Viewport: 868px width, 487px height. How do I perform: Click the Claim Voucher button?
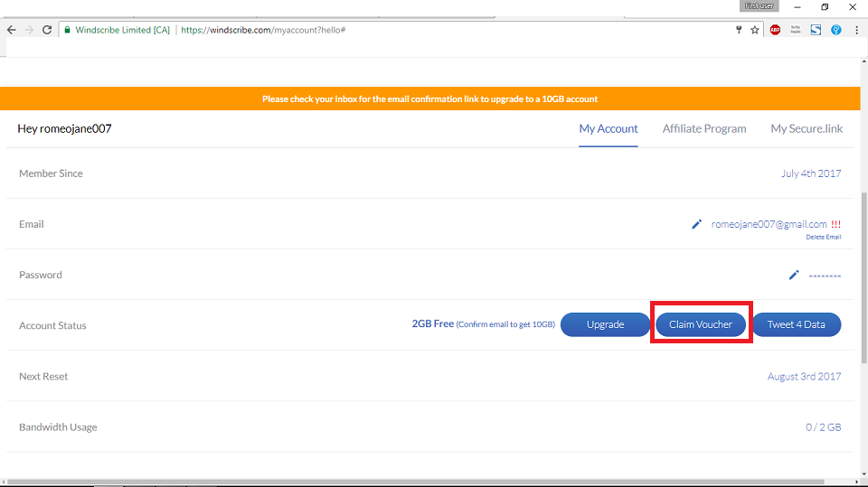click(700, 324)
